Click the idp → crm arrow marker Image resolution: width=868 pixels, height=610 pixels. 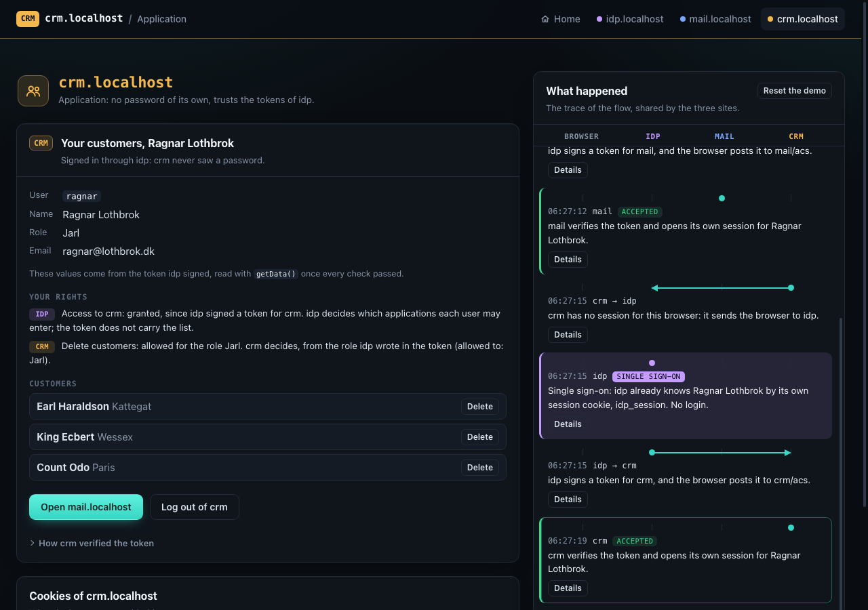(x=722, y=452)
